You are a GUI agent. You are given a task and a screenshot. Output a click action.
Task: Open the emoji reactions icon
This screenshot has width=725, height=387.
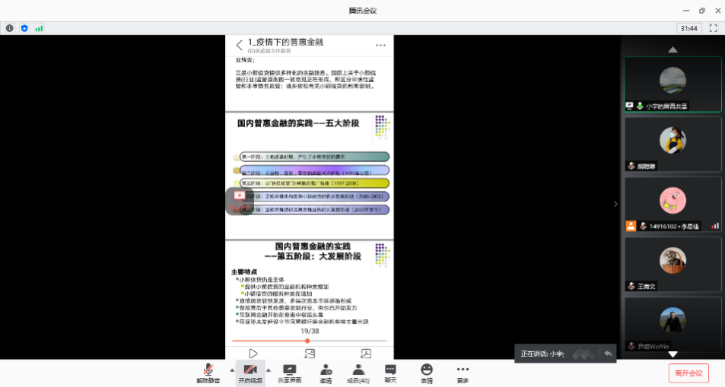coord(426,373)
